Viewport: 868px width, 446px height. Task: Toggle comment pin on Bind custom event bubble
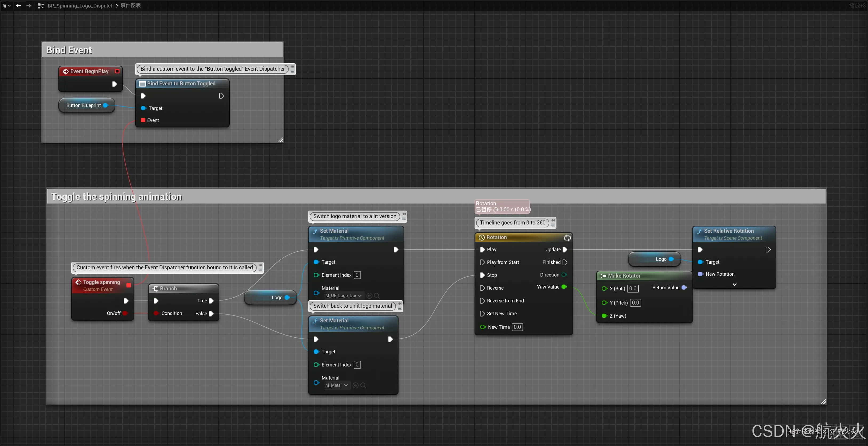pos(292,67)
